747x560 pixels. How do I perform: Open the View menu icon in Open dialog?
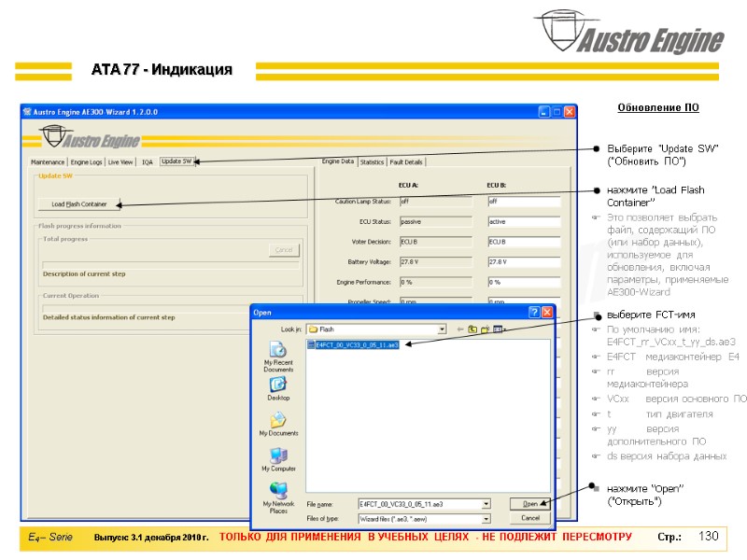click(499, 329)
